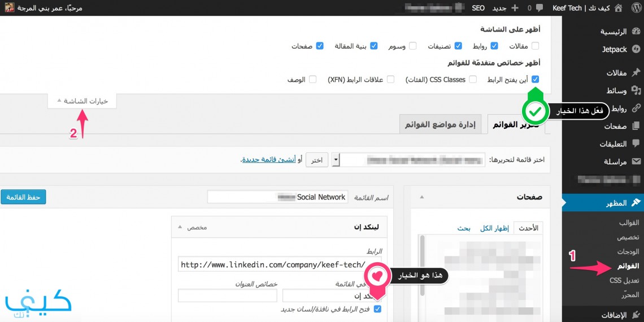644x322 pixels.
Task: Enable the مقالات checkbox in screen options
Action: click(535, 46)
